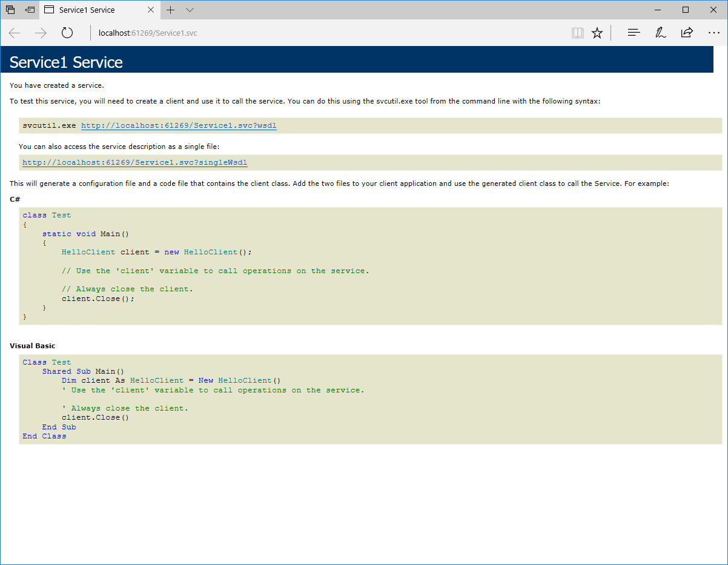Click the 'Visual Basic' section label
This screenshot has height=565, width=728.
(x=32, y=346)
